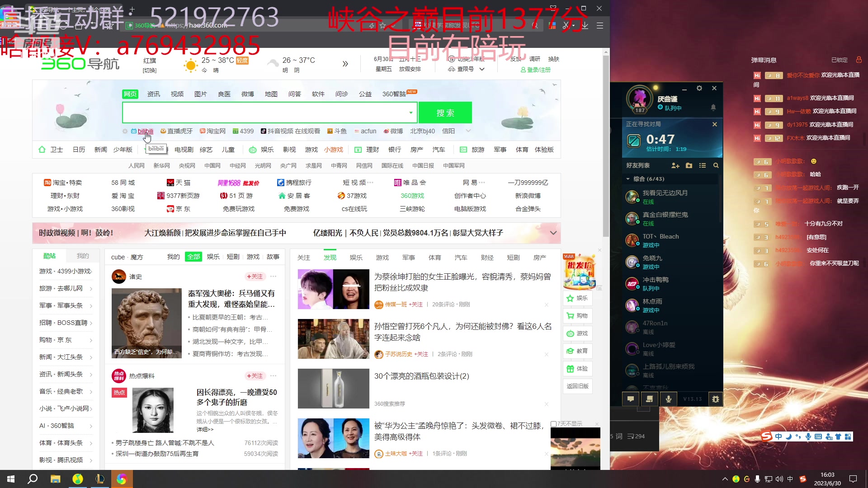Click add friend icon in friends list
Image resolution: width=868 pixels, height=488 pixels.
[675, 166]
